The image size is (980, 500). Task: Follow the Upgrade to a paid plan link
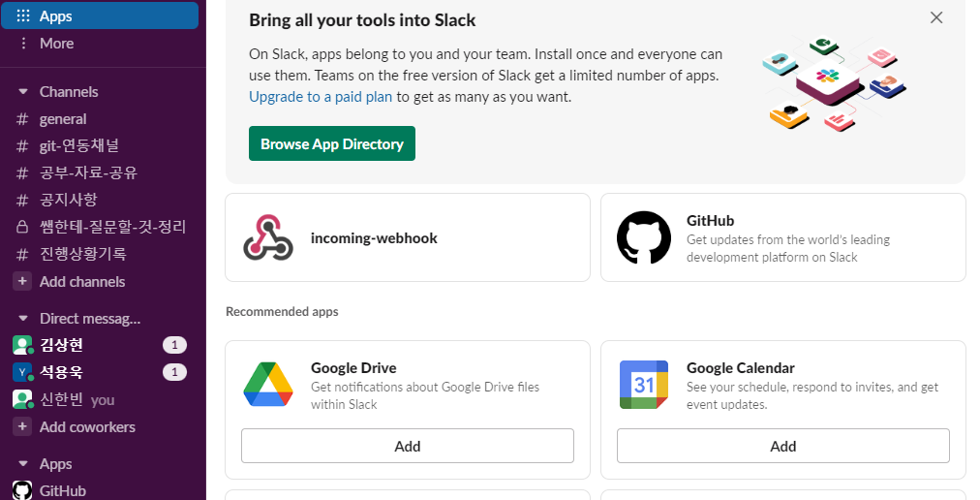click(321, 97)
